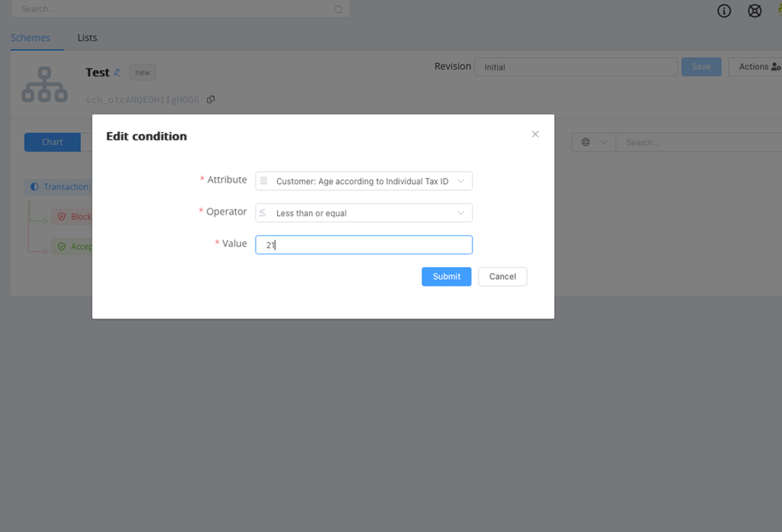Viewport: 782px width, 532px height.
Task: Open the globe language dropdown
Action: pyautogui.click(x=594, y=142)
